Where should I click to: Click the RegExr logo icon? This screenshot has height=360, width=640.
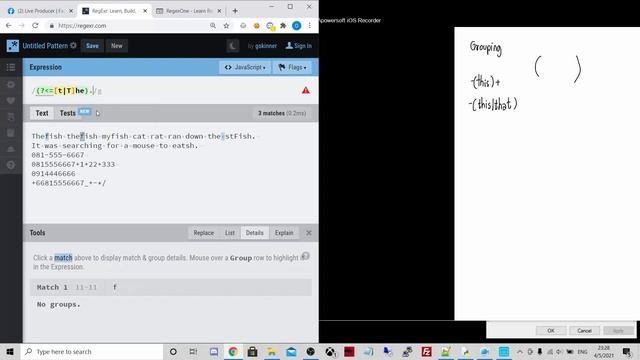(13, 46)
